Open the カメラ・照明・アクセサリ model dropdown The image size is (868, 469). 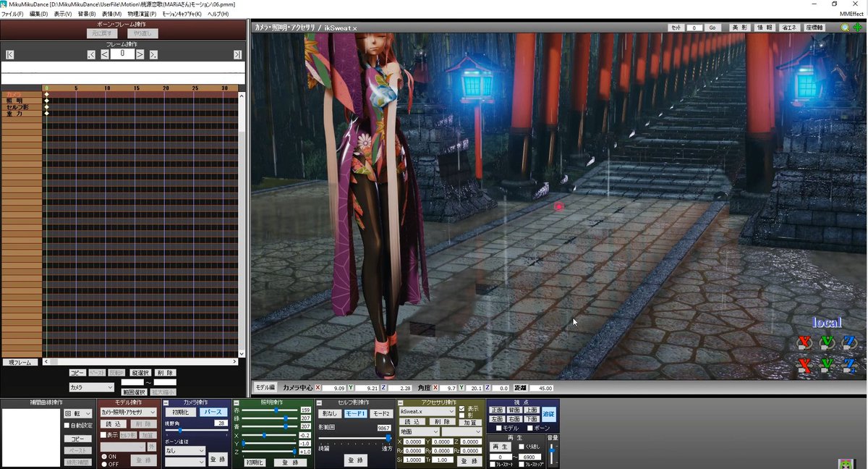click(x=128, y=412)
